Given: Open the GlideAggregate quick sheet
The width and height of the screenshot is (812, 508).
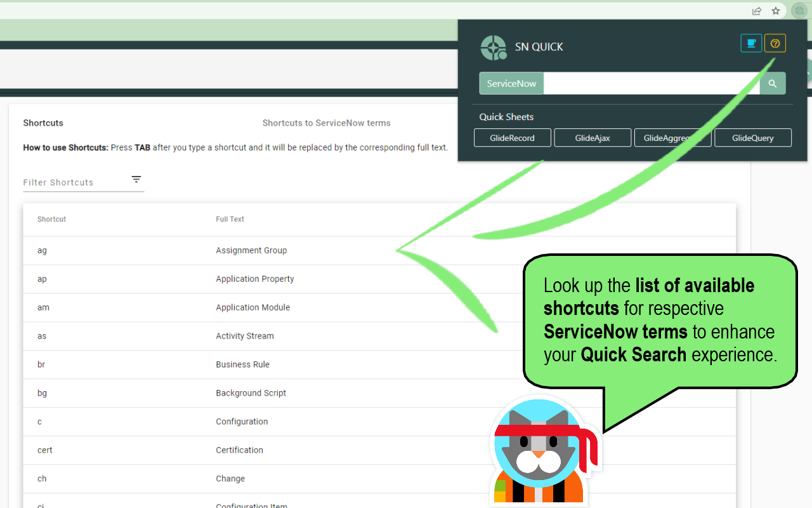Looking at the screenshot, I should [672, 138].
